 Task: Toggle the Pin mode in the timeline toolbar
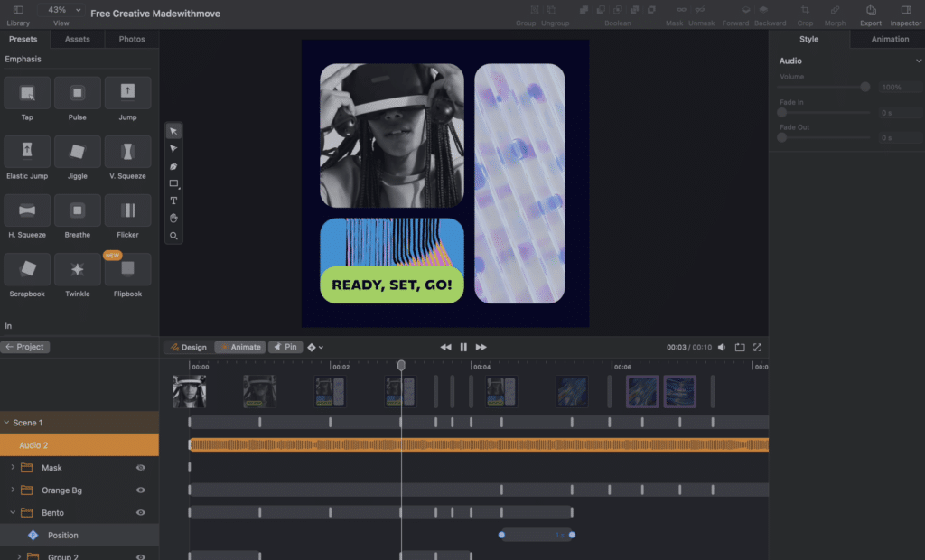point(285,346)
